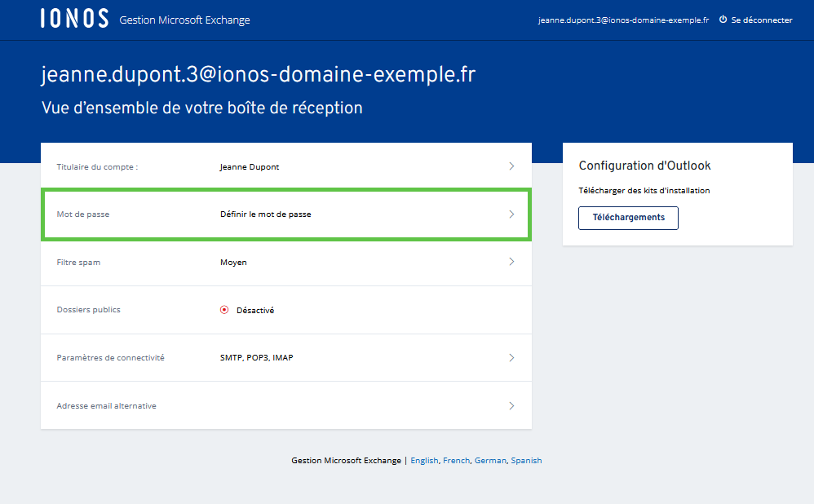Expand the Filtre spam chevron
Image resolution: width=814 pixels, height=504 pixels.
pos(511,262)
